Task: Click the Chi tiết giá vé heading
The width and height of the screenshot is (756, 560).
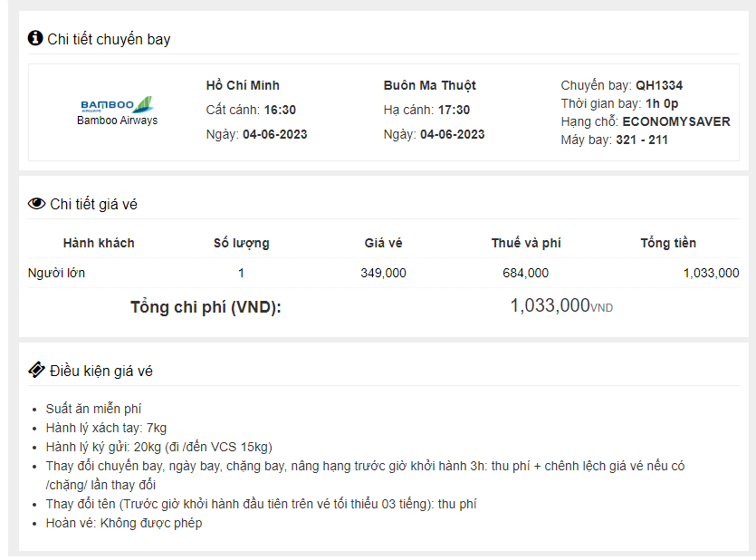Action: (93, 205)
